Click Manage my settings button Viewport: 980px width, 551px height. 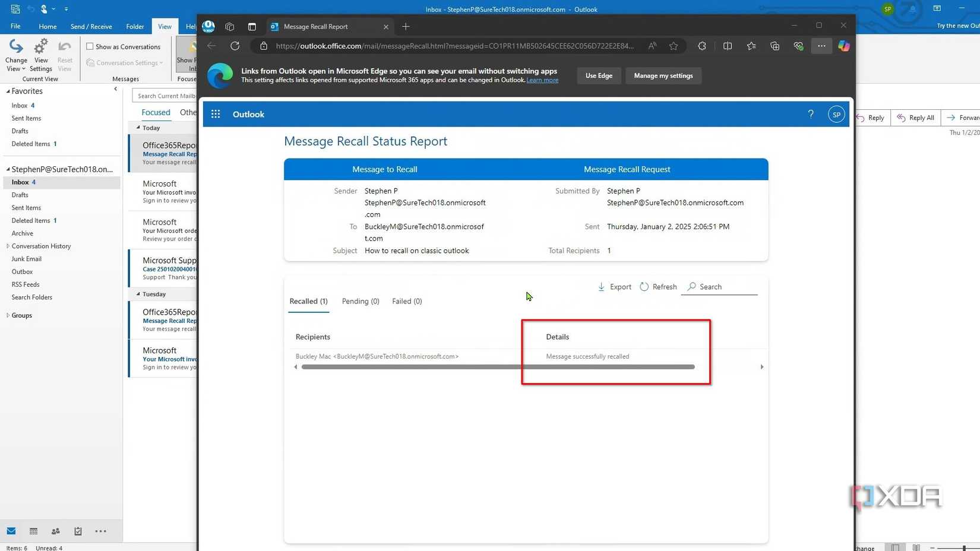pyautogui.click(x=663, y=75)
